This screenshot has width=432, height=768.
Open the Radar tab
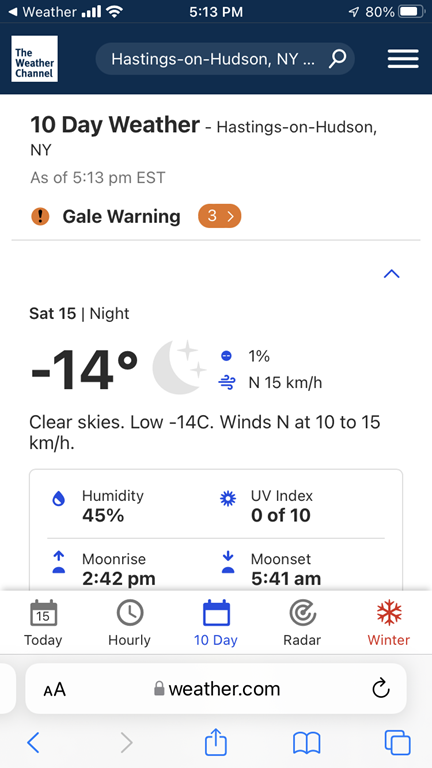[x=302, y=623]
